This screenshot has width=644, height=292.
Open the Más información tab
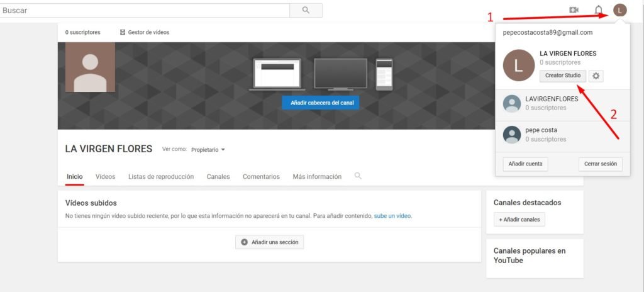317,176
